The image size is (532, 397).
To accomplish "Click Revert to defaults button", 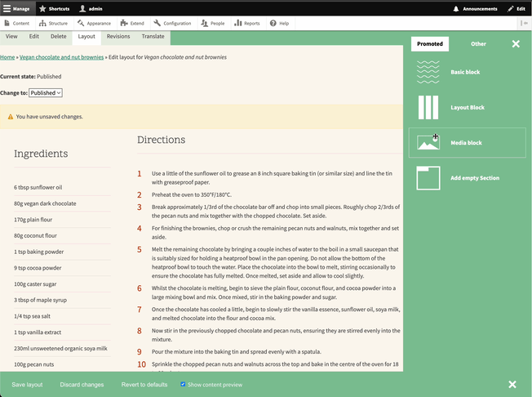I will pos(144,384).
